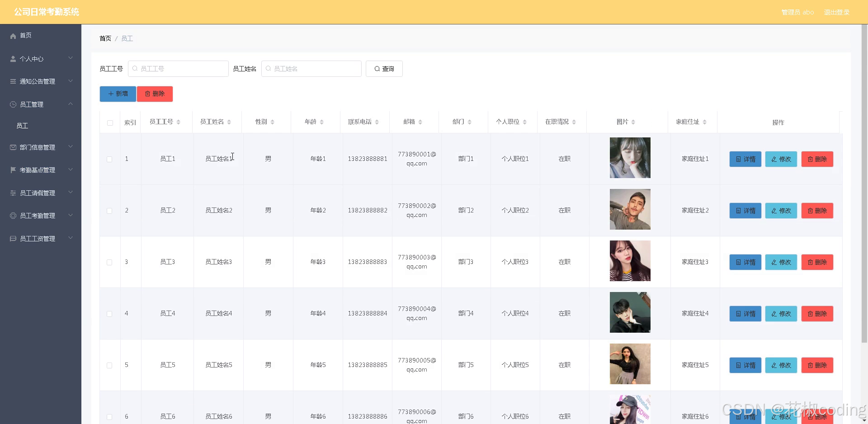Open the photo thumbnail for 员工2
This screenshot has width=868, height=424.
click(x=630, y=209)
